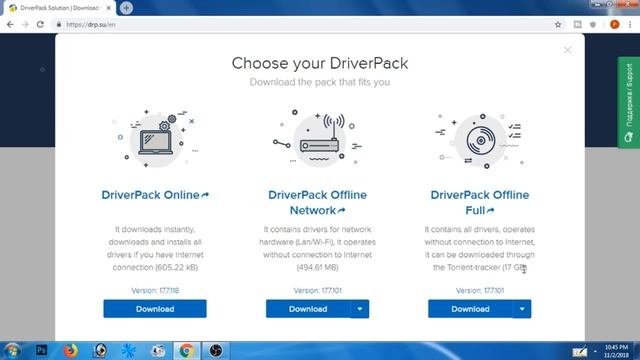Click the taskbar clock showing 10:45 PM

click(x=616, y=351)
